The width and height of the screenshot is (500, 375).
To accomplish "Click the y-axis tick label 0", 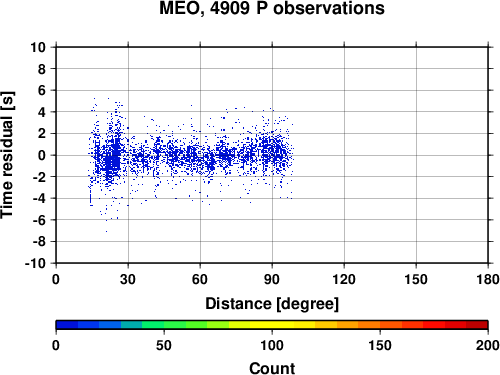I will [x=42, y=155].
